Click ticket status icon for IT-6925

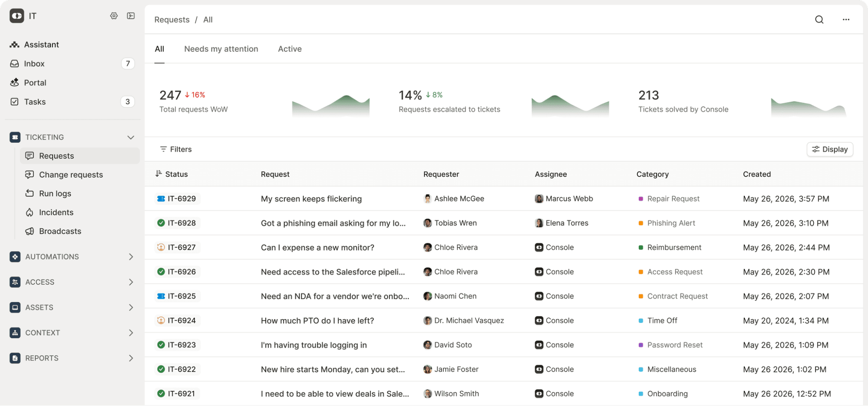point(161,296)
